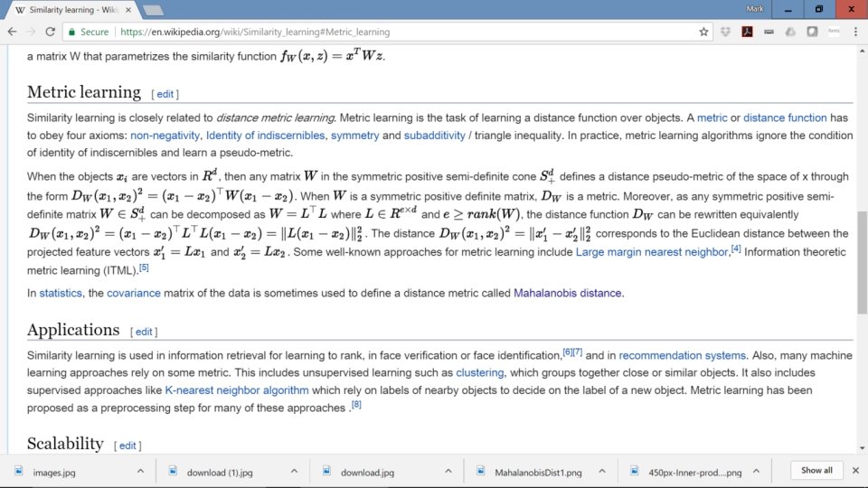Open downloaded file download.jpg
Viewport: 868px width, 488px height.
(368, 473)
